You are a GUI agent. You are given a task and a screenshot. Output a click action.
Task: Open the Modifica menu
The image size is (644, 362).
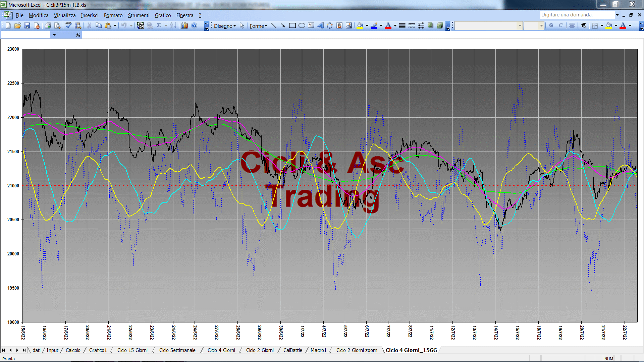[x=39, y=15]
